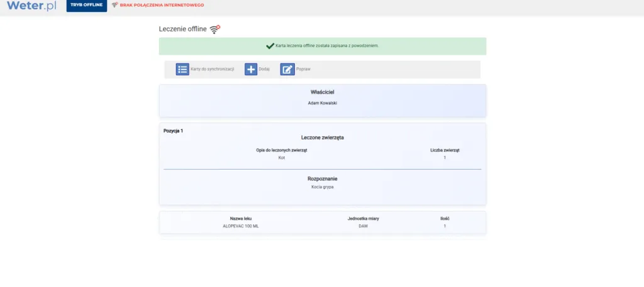
Task: Click the Ilość column header
Action: pos(445,219)
